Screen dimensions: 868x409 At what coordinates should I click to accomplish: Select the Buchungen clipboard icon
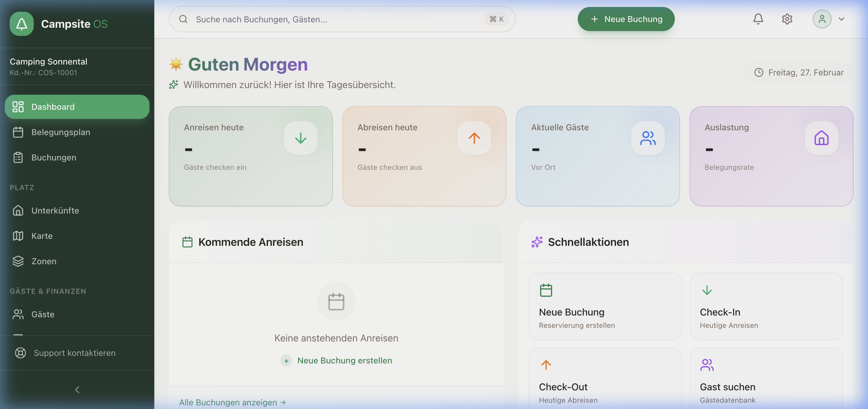click(x=18, y=157)
